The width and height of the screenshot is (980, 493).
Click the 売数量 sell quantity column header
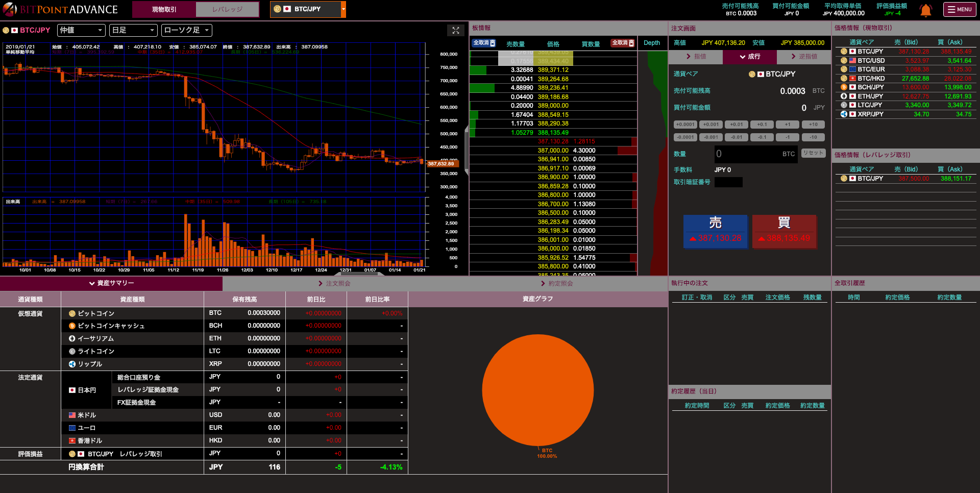[516, 44]
